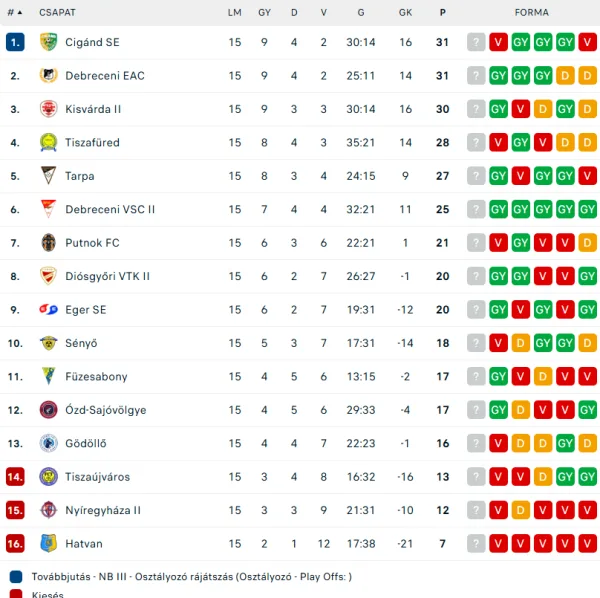
Task: Click the red rank 16 relegation badge
Action: (15, 544)
